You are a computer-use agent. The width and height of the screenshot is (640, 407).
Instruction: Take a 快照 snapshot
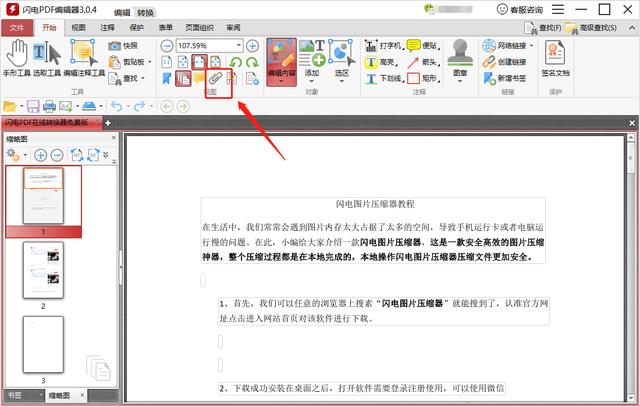point(123,46)
